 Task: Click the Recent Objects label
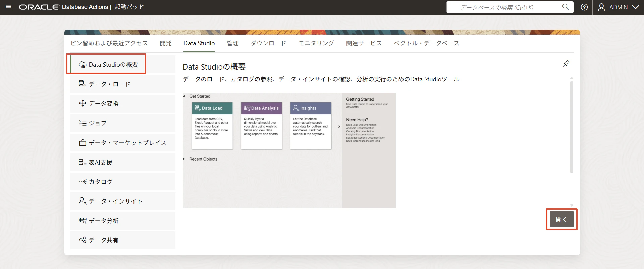tap(203, 159)
